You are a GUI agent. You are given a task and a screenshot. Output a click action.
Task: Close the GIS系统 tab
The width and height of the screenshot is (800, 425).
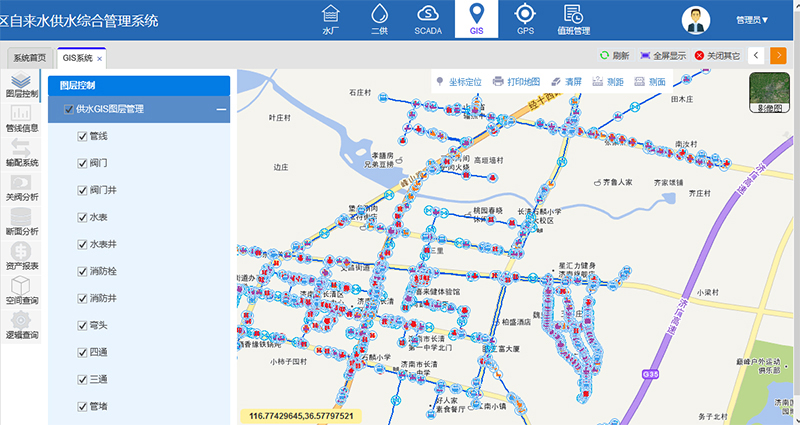[x=100, y=59]
